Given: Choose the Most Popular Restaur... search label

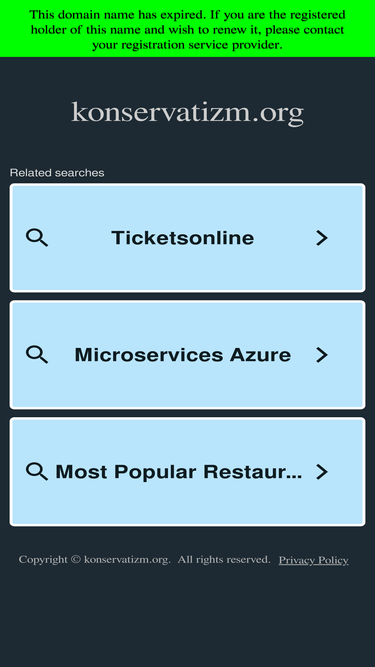Looking at the screenshot, I should [x=179, y=472].
